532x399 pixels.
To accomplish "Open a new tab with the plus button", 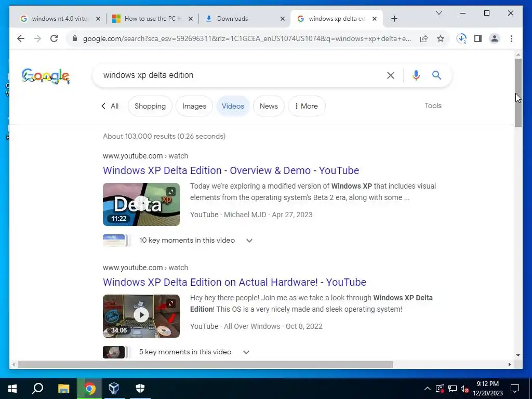I will point(394,19).
